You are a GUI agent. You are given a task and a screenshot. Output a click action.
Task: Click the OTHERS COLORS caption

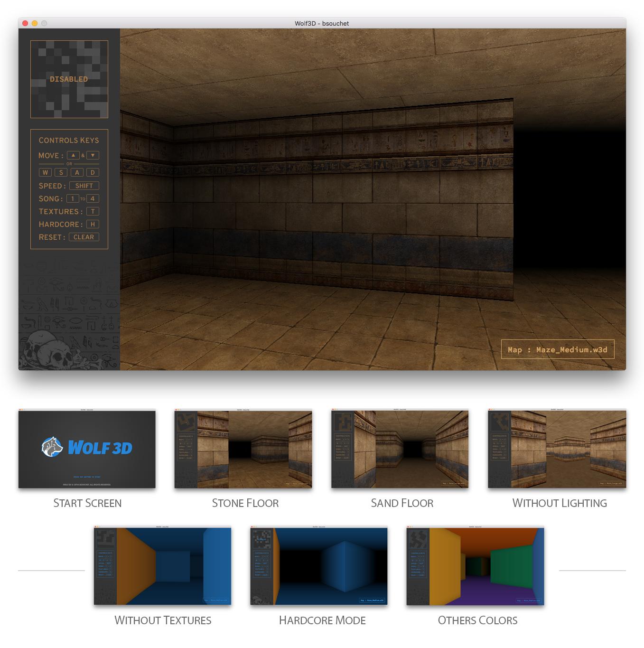(477, 620)
